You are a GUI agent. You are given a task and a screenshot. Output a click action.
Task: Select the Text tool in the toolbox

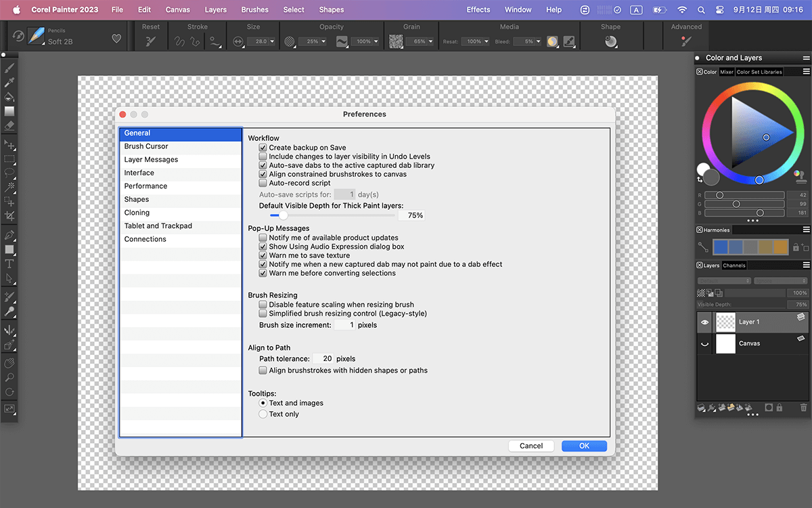point(9,264)
